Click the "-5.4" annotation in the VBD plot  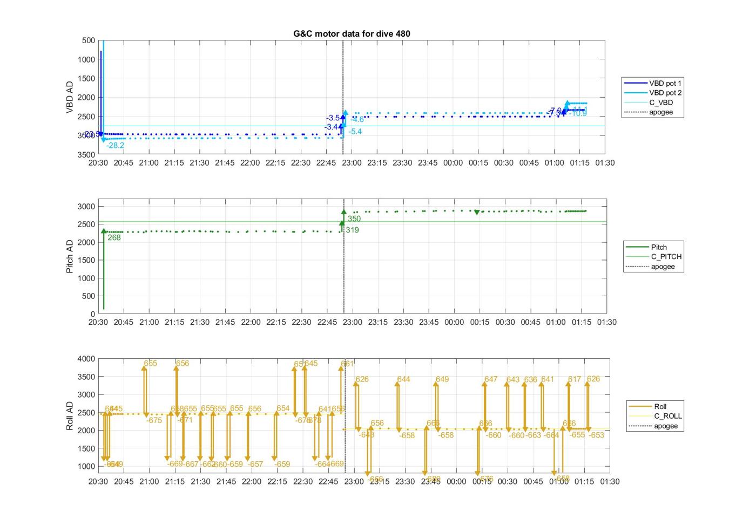(355, 132)
